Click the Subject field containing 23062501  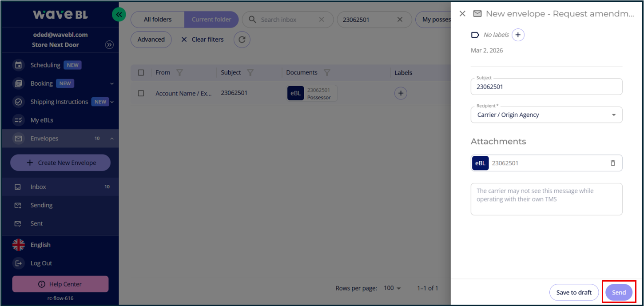546,87
